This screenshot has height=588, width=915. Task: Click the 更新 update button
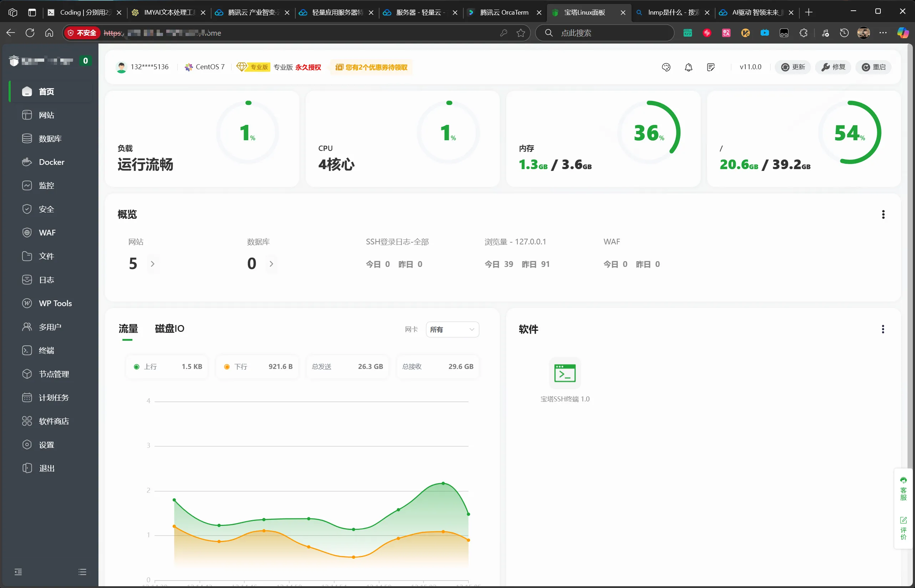coord(793,67)
